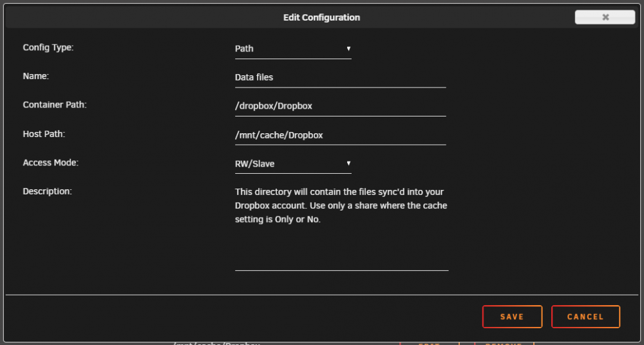Edit the Container Path field

[341, 106]
